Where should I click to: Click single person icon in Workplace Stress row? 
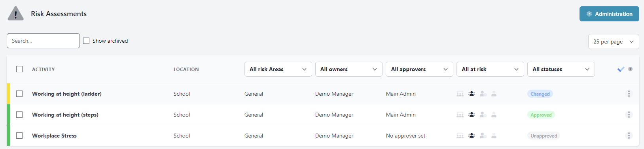[x=494, y=136]
